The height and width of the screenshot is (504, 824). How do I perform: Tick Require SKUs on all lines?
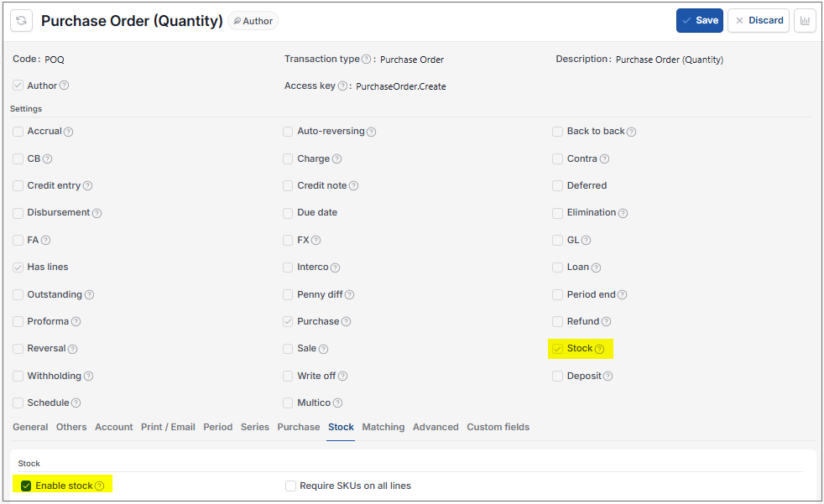tap(290, 486)
